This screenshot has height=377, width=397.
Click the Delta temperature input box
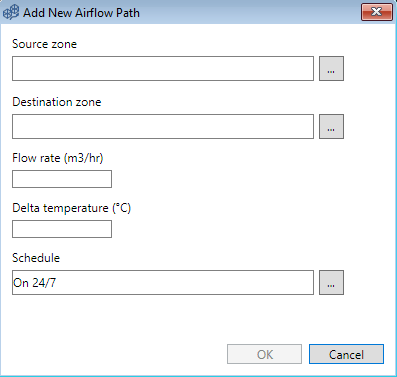coord(62,229)
